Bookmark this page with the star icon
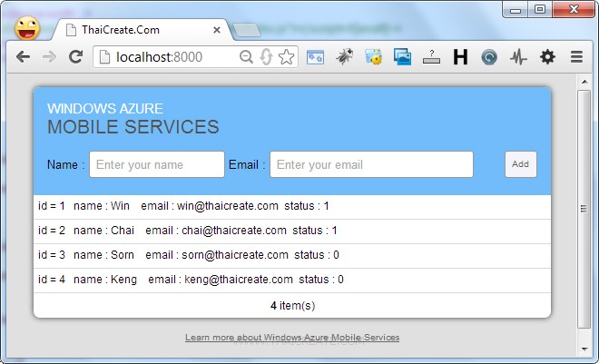 286,57
